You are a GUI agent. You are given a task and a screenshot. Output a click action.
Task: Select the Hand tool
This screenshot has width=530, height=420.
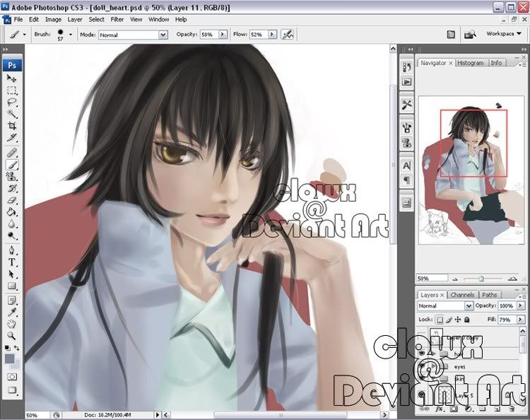tap(12, 324)
